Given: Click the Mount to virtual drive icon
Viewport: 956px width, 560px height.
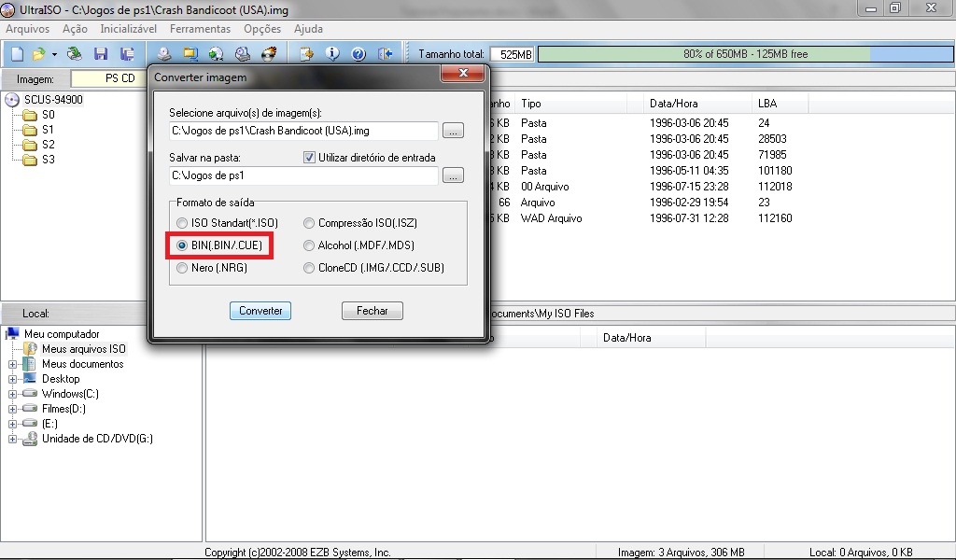Looking at the screenshot, I should [x=243, y=54].
